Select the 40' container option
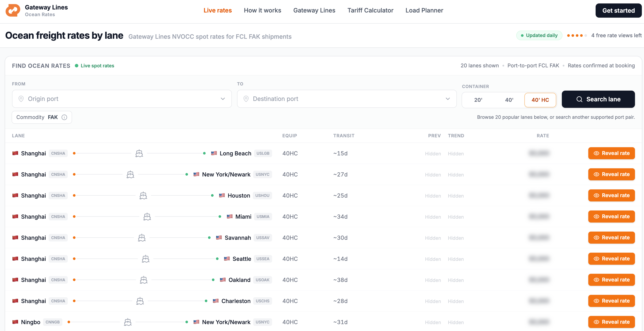Screen dimensions: 644x331 pyautogui.click(x=509, y=100)
